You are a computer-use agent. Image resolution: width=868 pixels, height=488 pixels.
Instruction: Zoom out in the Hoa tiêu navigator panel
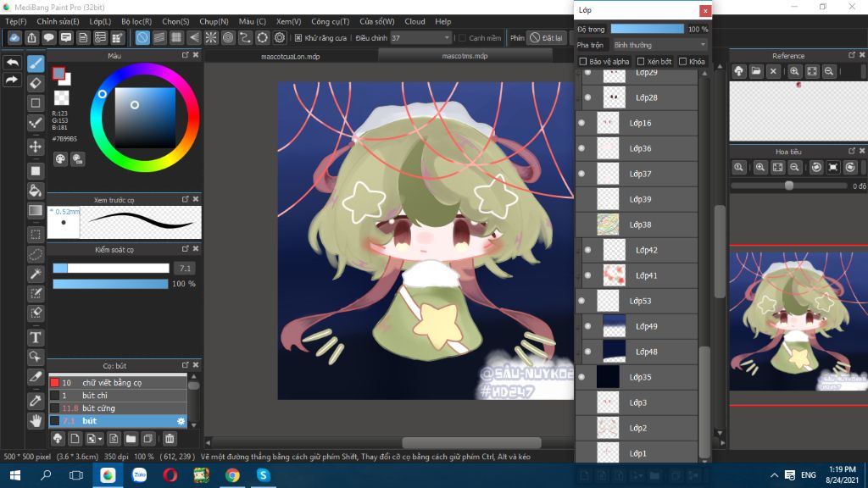[x=794, y=167]
